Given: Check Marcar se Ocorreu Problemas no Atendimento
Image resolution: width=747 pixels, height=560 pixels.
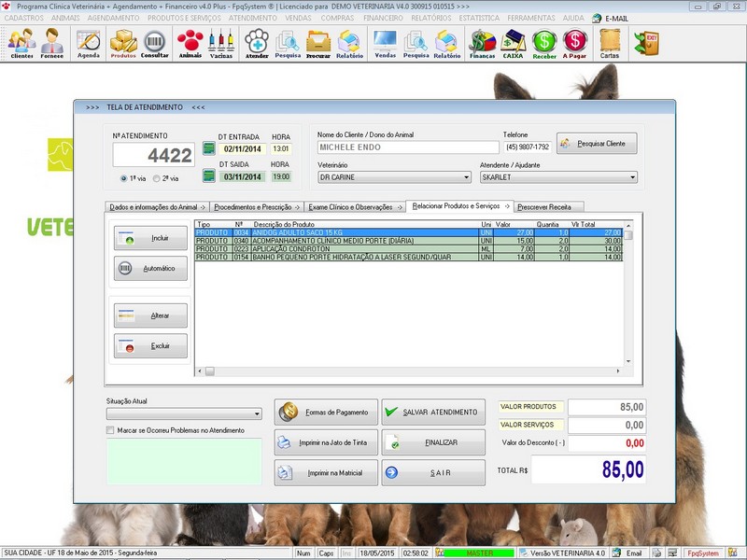Looking at the screenshot, I should tap(110, 430).
